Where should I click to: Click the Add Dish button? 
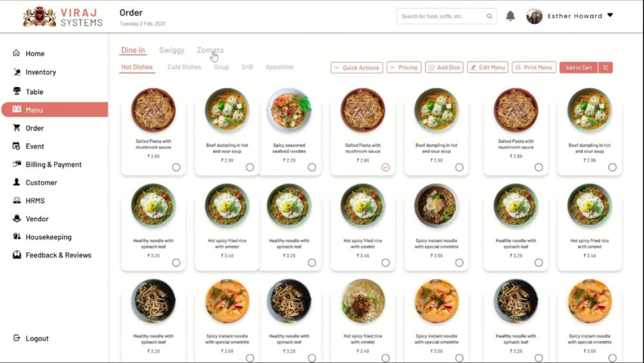[x=444, y=68]
